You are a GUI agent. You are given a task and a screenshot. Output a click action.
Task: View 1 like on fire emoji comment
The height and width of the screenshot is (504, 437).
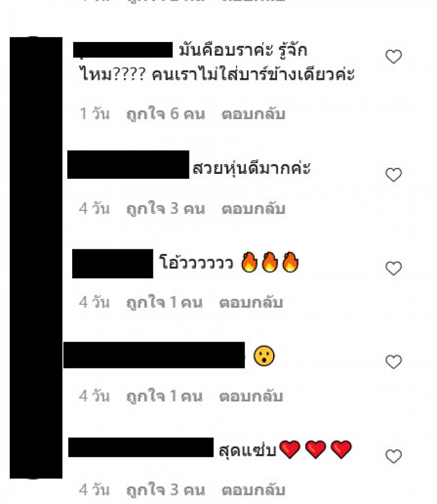point(164,302)
